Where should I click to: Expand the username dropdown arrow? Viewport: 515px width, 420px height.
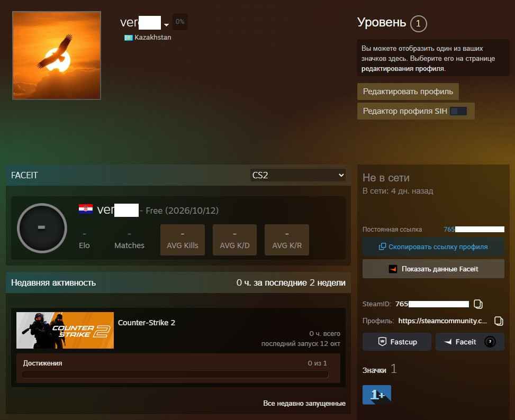click(167, 25)
